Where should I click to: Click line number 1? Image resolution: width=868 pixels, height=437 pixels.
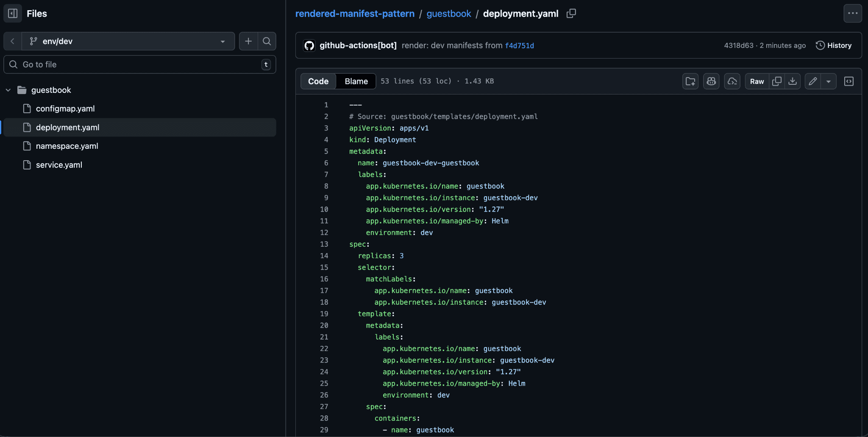pos(326,105)
